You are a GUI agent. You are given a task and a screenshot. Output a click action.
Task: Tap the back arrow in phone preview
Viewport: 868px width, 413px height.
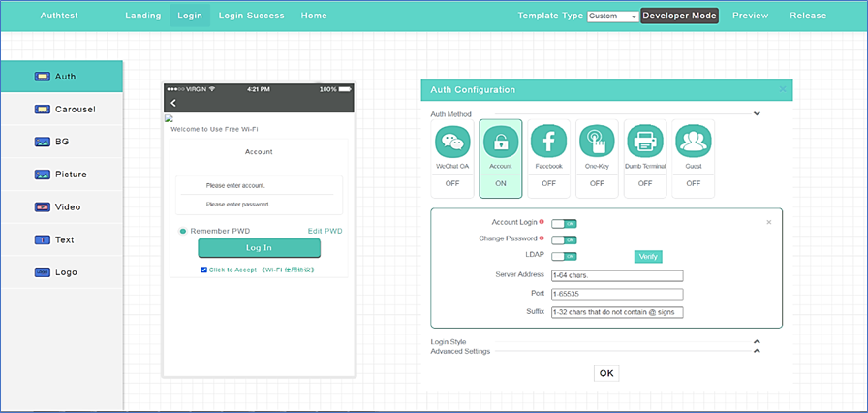[173, 103]
